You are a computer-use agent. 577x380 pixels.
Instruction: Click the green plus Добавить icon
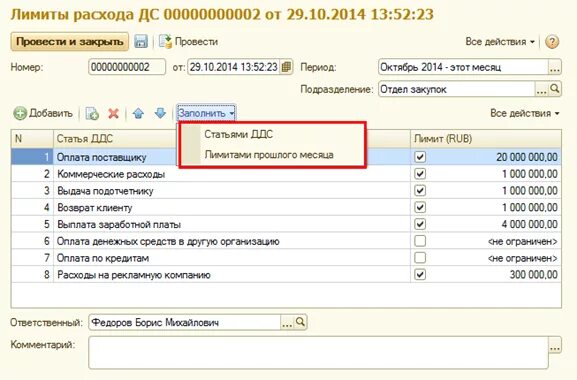[20, 113]
